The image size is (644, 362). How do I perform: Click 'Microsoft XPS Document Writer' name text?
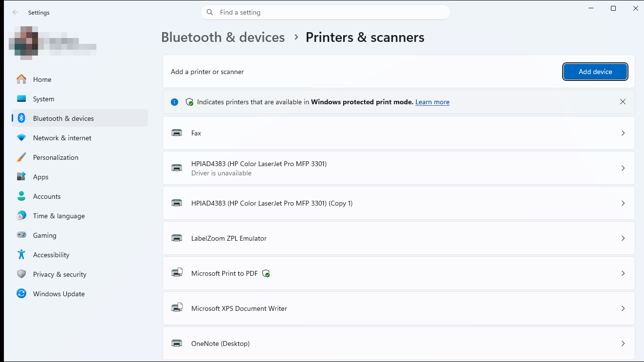click(x=239, y=308)
